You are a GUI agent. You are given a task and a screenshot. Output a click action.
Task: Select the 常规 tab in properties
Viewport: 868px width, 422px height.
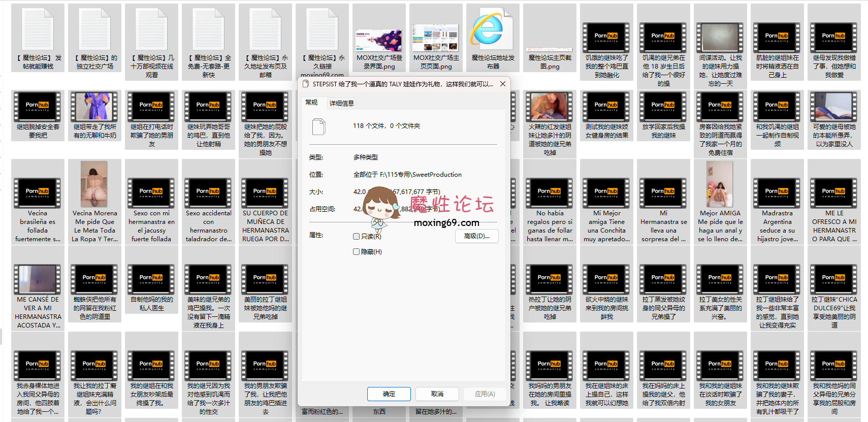pyautogui.click(x=311, y=103)
